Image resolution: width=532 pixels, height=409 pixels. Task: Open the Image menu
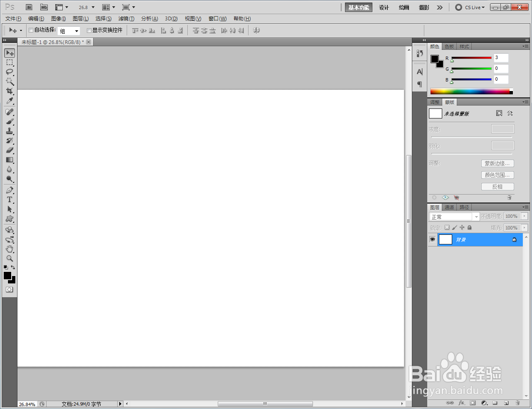coord(58,19)
